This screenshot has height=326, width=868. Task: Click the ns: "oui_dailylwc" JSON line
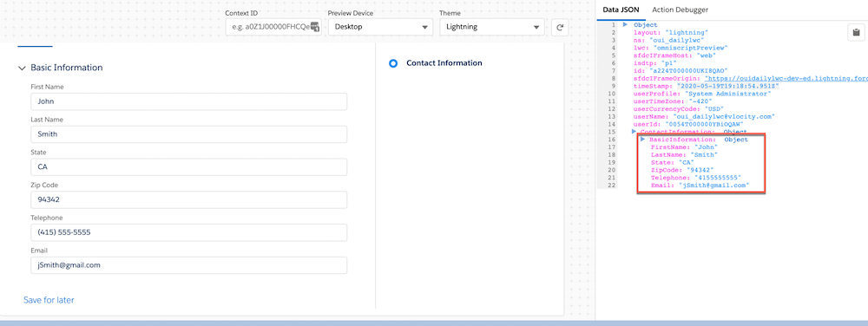click(668, 41)
